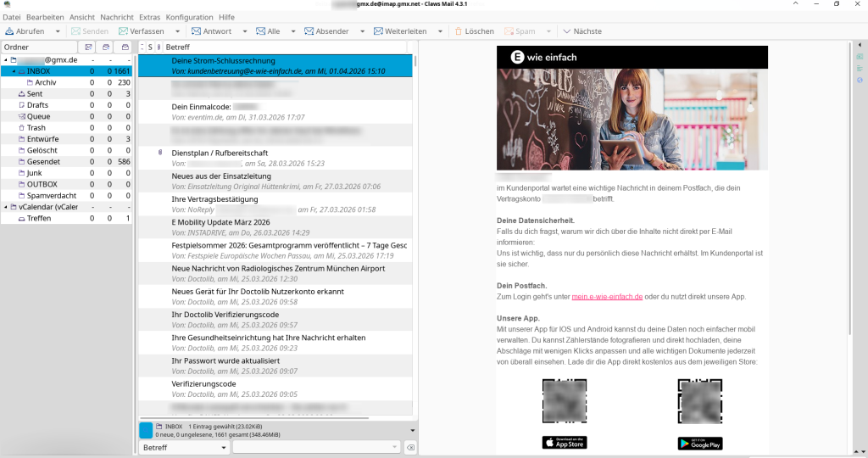Go to next message with Nächste

566,31
